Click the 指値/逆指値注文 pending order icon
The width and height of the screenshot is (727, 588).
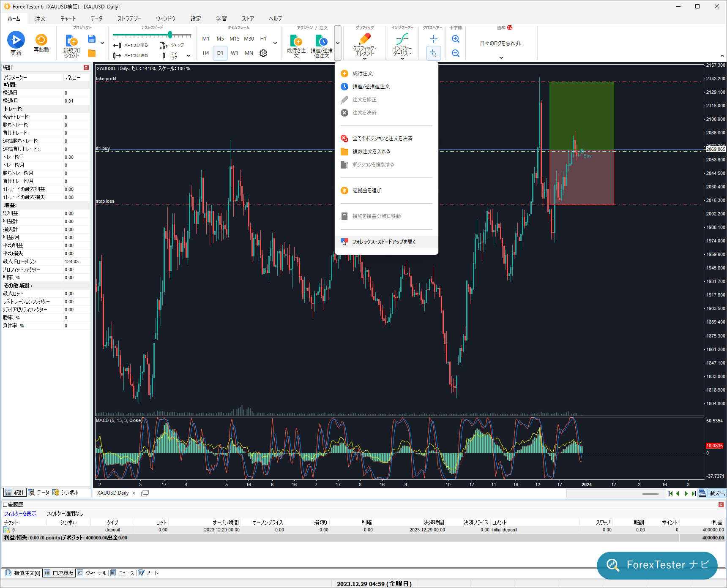tap(322, 41)
